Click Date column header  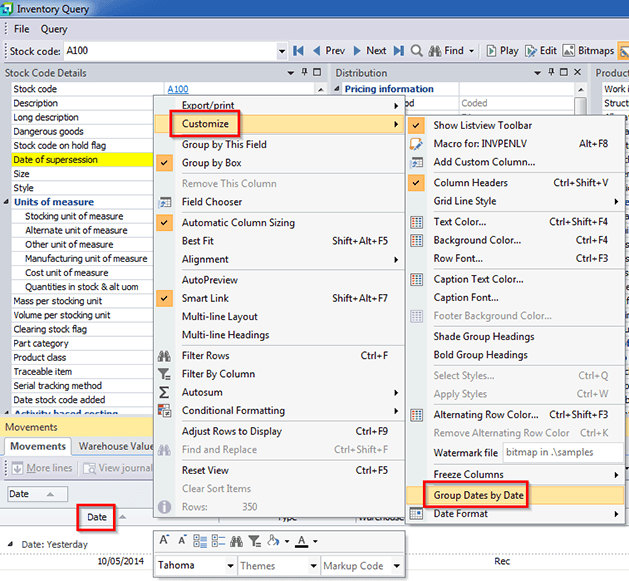point(97,517)
